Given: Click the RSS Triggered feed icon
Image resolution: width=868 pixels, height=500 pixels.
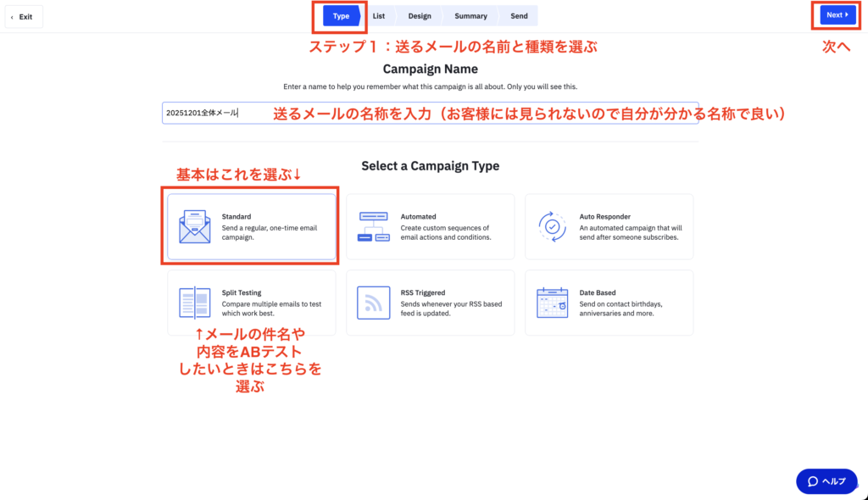Looking at the screenshot, I should coord(374,303).
